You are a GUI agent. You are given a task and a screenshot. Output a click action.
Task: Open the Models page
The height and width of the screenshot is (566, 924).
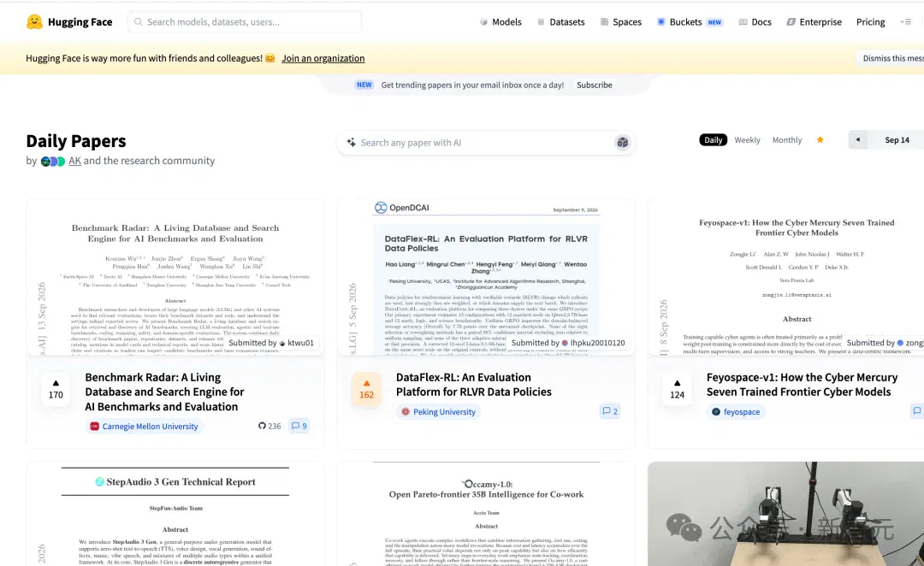pyautogui.click(x=500, y=21)
